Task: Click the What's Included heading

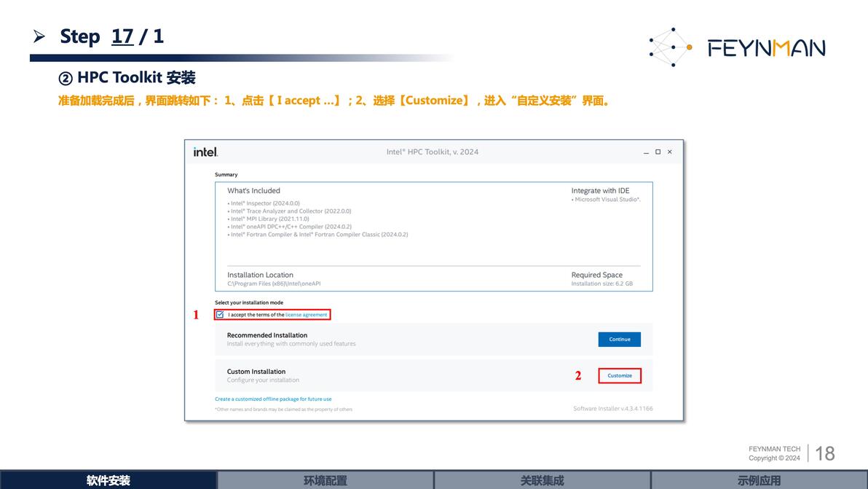Action: pyautogui.click(x=253, y=190)
